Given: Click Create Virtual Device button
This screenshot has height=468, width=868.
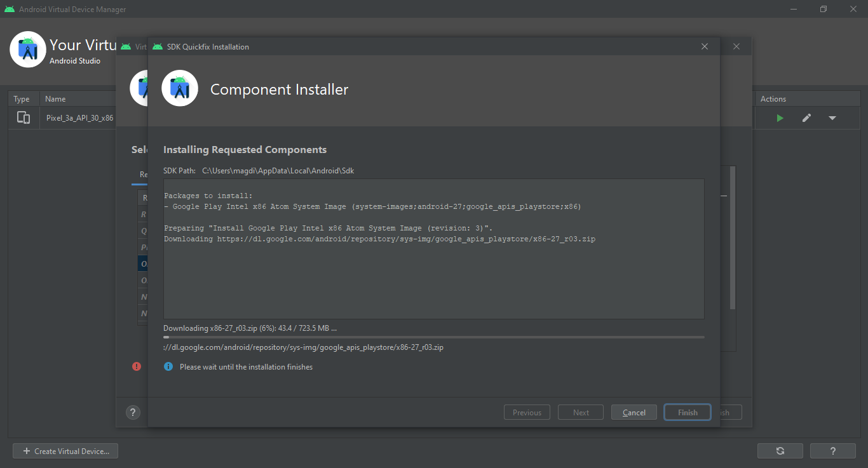Looking at the screenshot, I should pyautogui.click(x=65, y=451).
